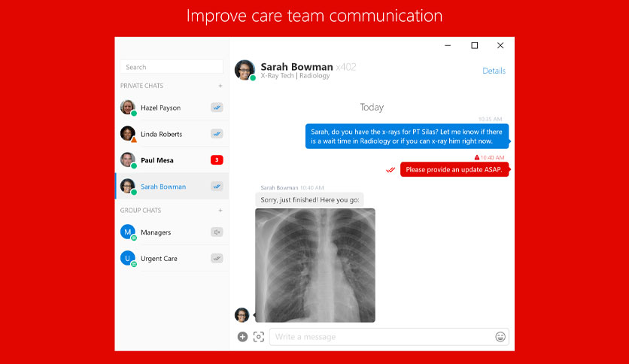Click the Search contacts field
Viewport: 629px width, 364px height.
(172, 67)
